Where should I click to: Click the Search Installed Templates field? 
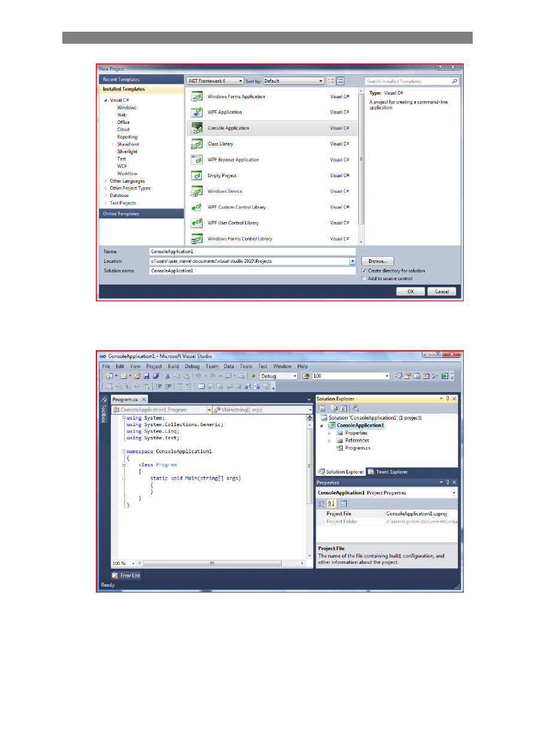tap(407, 81)
